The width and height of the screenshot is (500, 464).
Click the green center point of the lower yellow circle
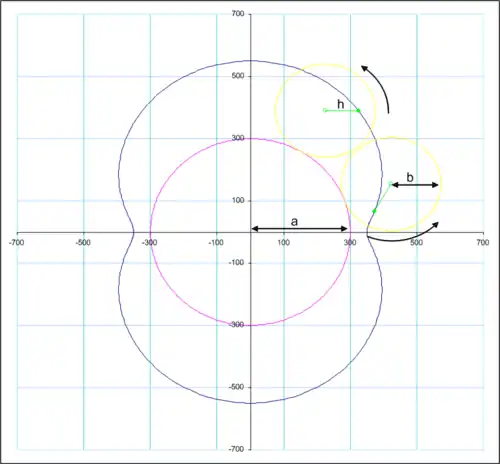390,183
